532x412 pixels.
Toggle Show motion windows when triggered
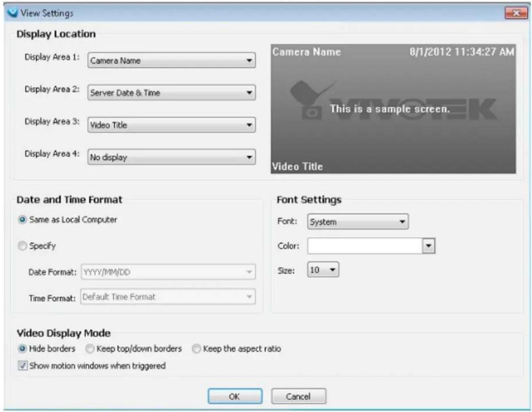coord(92,366)
